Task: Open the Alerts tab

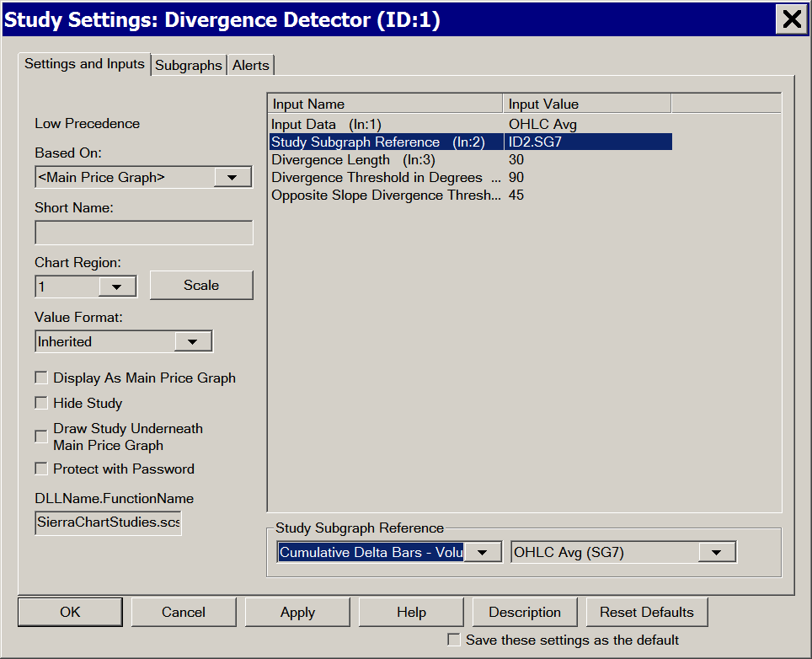Action: (x=251, y=65)
